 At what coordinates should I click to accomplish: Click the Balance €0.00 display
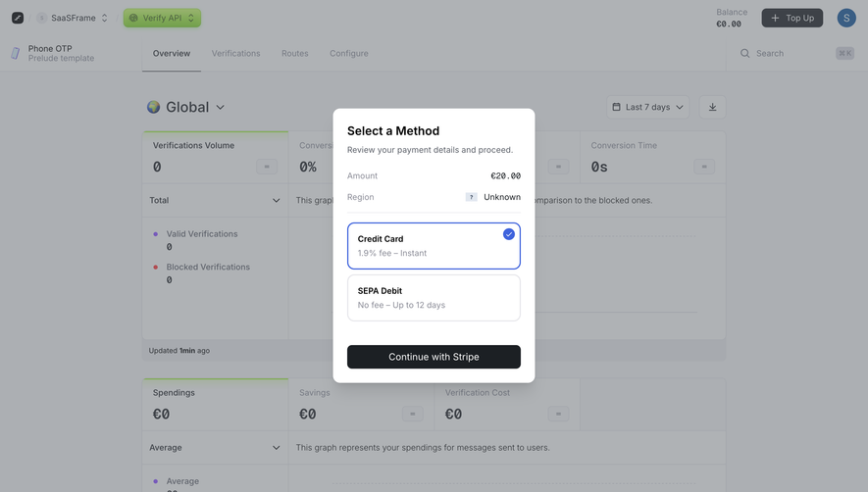(732, 18)
